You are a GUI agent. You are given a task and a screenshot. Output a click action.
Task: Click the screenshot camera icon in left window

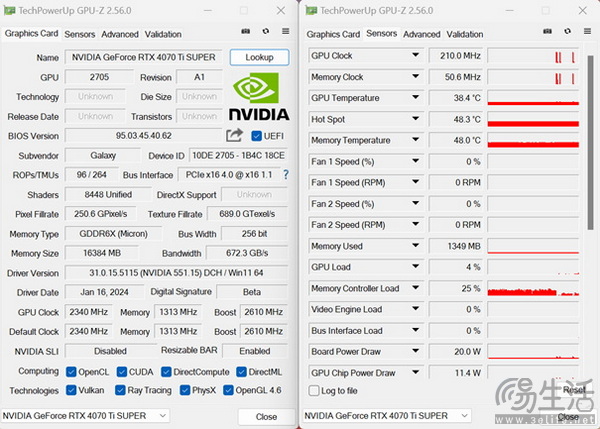tap(246, 31)
